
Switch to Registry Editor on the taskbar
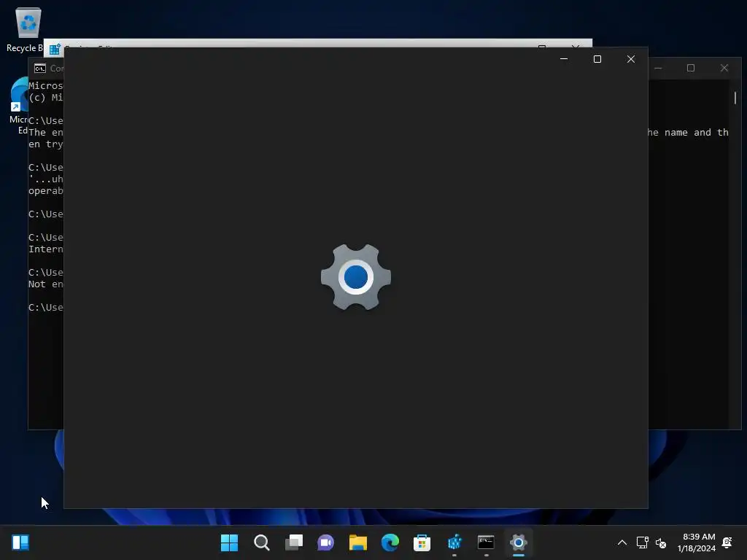pyautogui.click(x=454, y=542)
